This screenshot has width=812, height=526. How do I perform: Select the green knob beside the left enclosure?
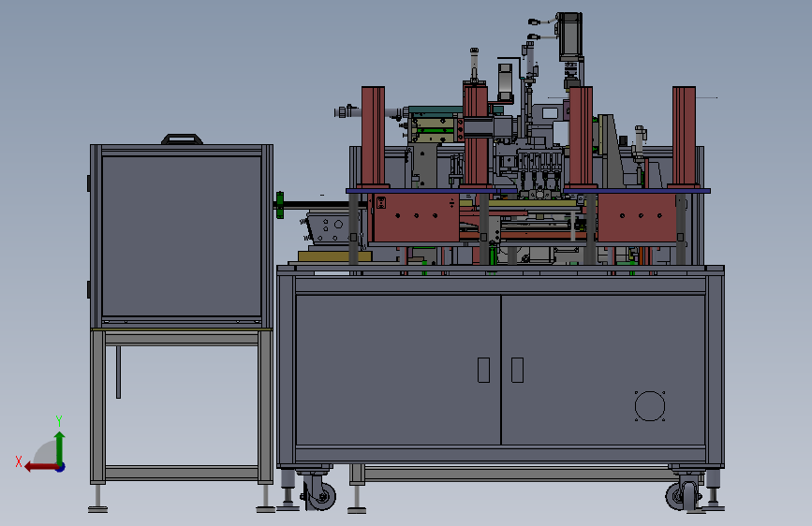[x=280, y=205]
